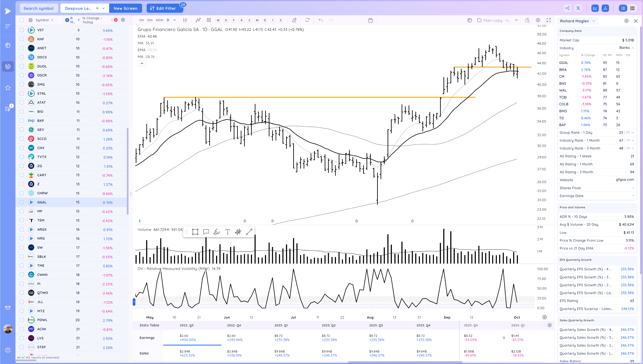The width and height of the screenshot is (643, 364).
Task: Select the rectangle drawing tool
Action: 195,232
